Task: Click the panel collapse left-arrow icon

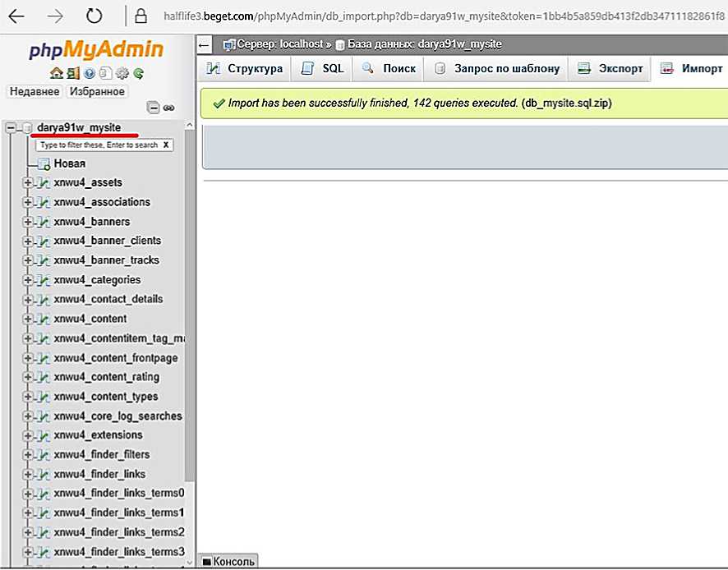Action: coord(203,45)
